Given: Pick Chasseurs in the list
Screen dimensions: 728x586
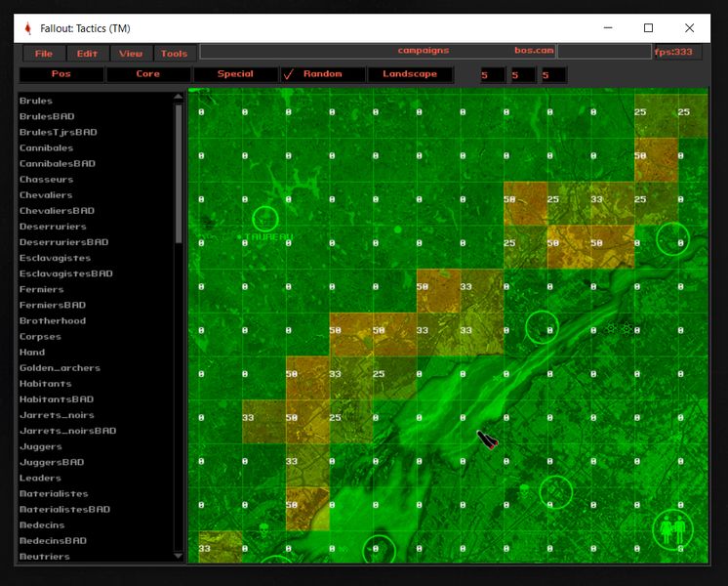Looking at the screenshot, I should (x=47, y=180).
